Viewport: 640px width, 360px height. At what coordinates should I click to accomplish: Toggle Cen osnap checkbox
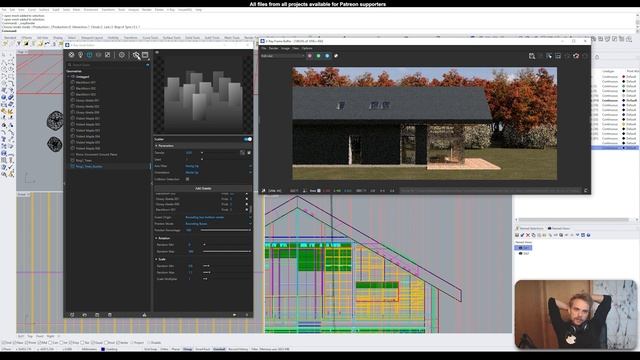(x=51, y=342)
